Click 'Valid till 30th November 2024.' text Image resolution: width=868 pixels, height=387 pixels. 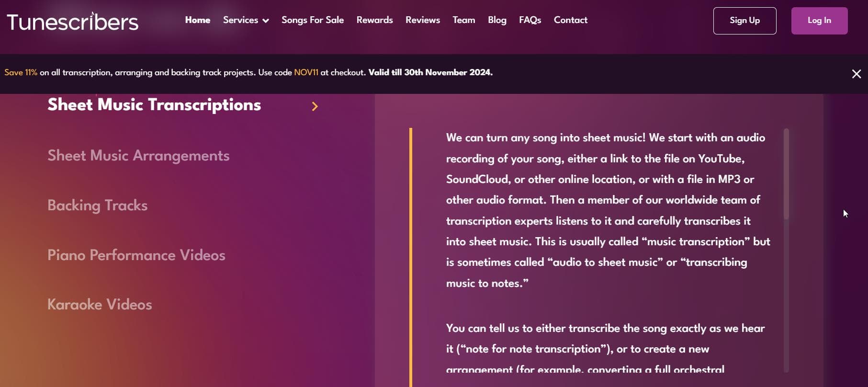click(430, 72)
